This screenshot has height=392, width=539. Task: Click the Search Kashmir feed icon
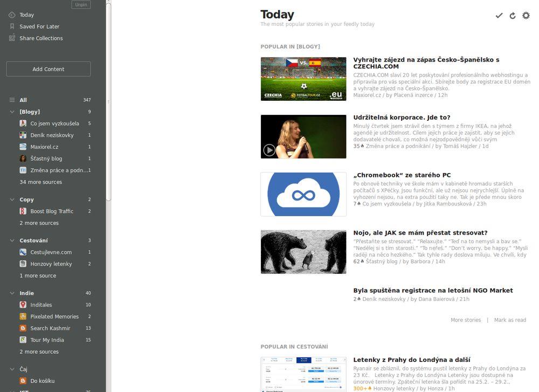23,328
